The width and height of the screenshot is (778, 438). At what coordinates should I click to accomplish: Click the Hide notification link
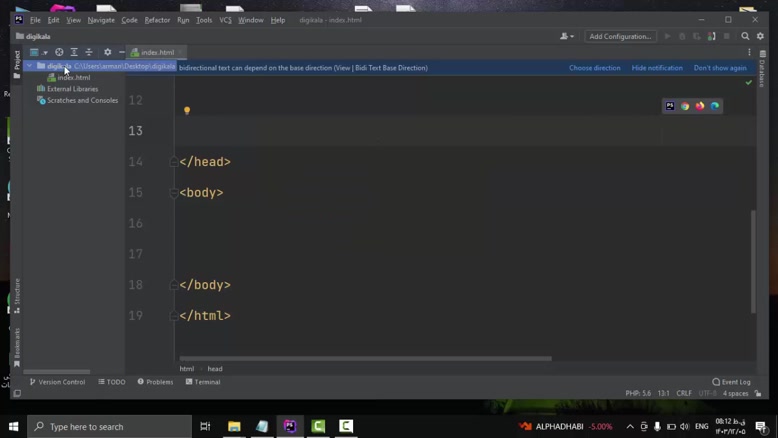tap(657, 68)
